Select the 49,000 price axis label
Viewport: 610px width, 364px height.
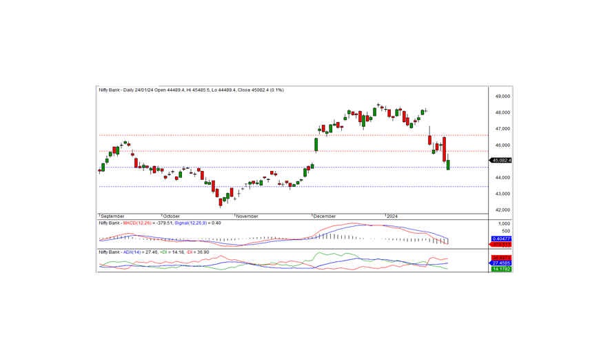503,96
